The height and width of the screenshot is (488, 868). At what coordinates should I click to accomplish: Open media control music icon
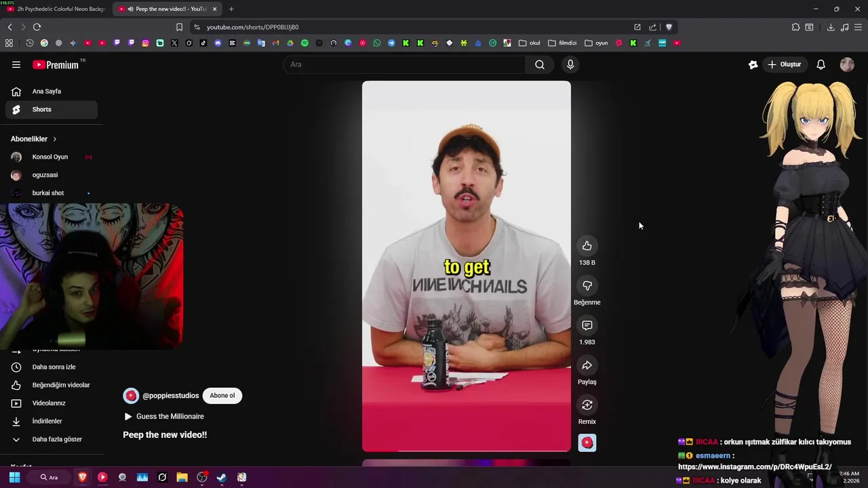[x=844, y=27]
